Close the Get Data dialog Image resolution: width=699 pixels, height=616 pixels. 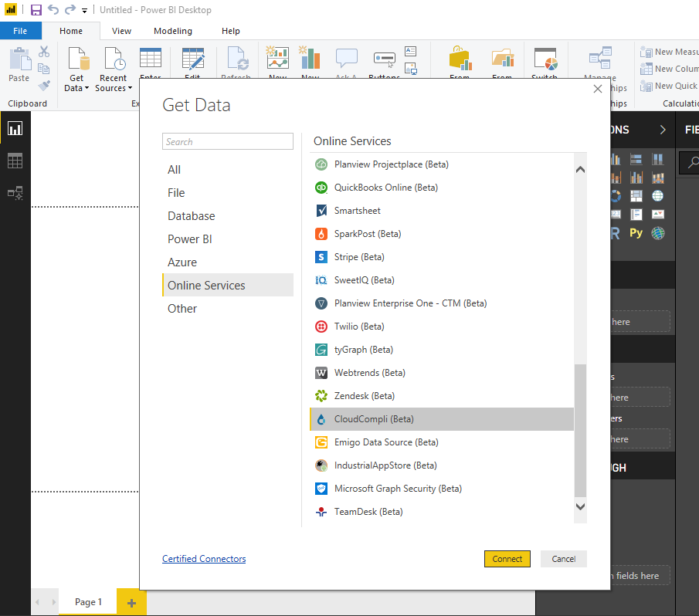598,89
